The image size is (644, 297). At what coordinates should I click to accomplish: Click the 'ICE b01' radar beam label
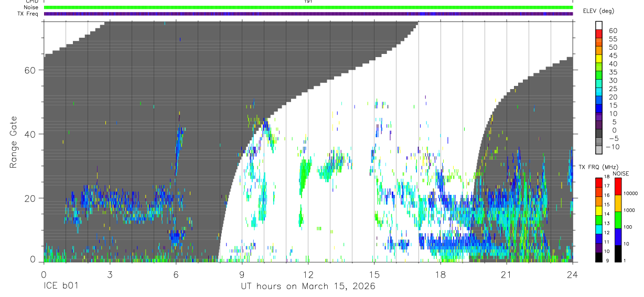click(60, 287)
